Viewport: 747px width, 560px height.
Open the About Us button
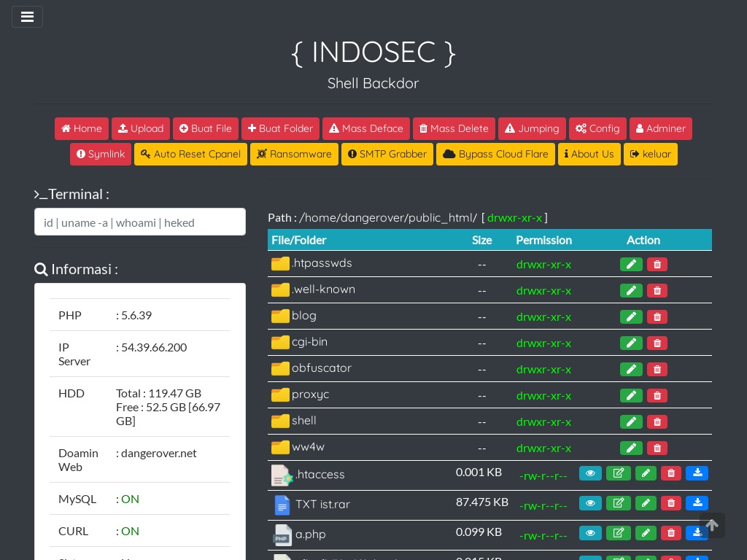pyautogui.click(x=589, y=155)
